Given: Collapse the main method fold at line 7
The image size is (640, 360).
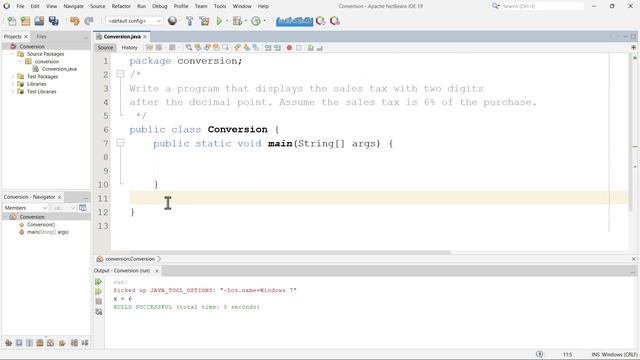Looking at the screenshot, I should (x=120, y=143).
